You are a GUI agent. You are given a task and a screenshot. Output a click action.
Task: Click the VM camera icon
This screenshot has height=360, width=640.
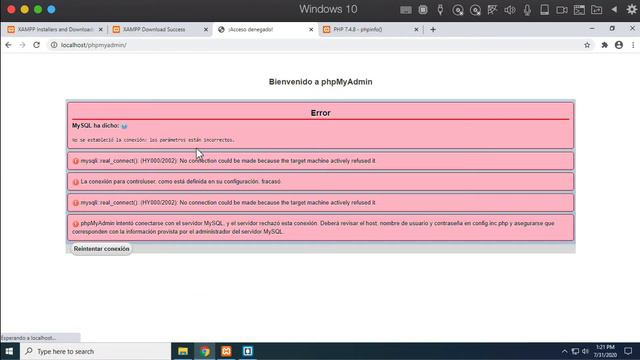562,10
